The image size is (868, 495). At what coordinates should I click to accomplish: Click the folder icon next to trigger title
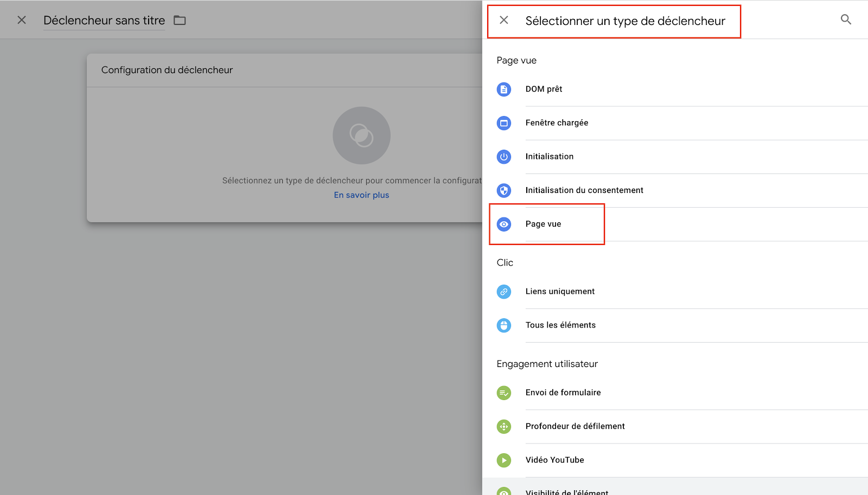tap(180, 20)
